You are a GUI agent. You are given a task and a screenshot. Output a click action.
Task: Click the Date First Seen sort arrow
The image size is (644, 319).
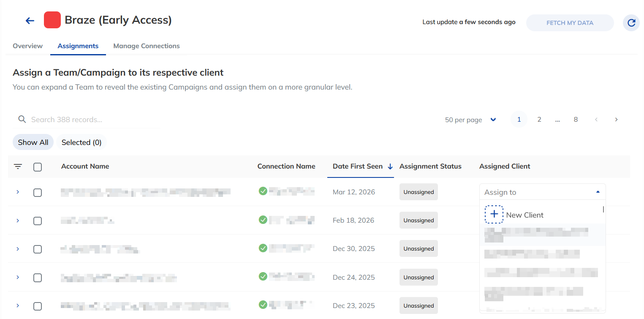click(390, 166)
